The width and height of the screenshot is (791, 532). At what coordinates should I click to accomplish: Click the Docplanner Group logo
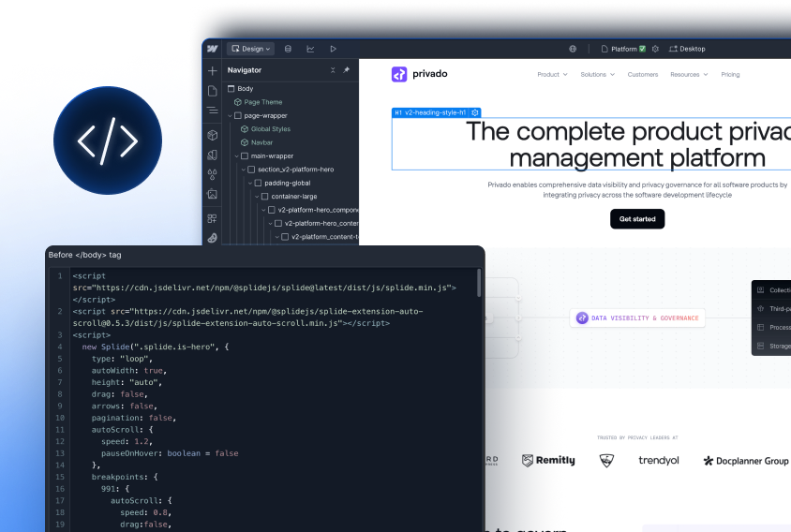tap(746, 461)
